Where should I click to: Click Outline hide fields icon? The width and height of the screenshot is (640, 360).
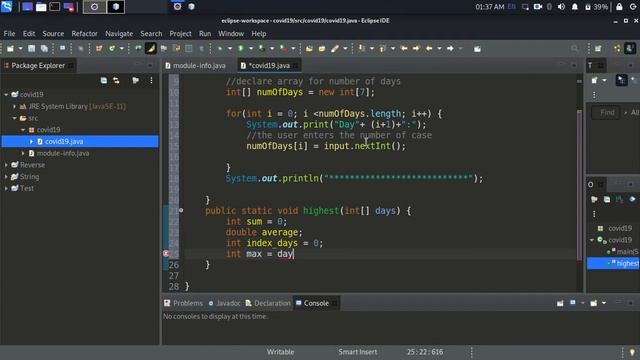(632, 199)
